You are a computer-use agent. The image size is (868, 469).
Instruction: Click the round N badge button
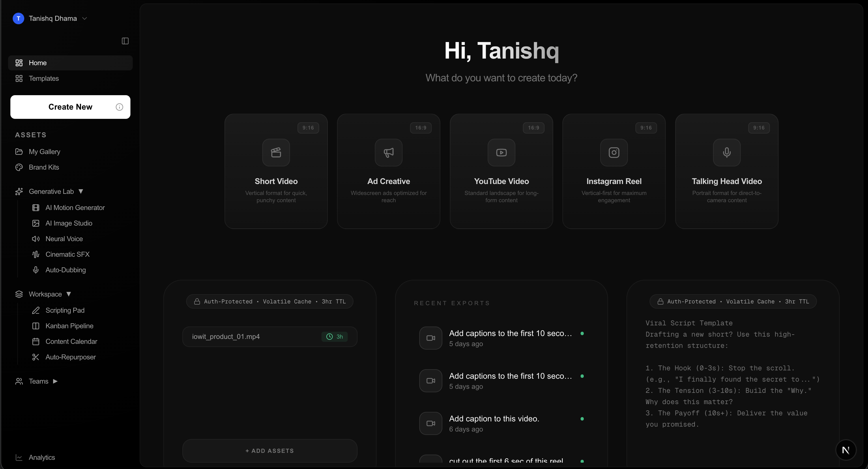846,450
